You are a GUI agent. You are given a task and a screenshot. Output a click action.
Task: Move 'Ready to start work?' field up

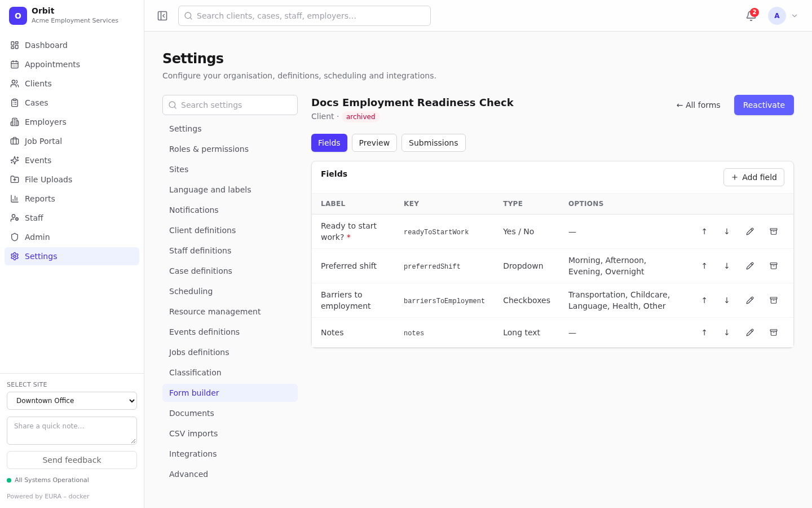click(x=704, y=231)
